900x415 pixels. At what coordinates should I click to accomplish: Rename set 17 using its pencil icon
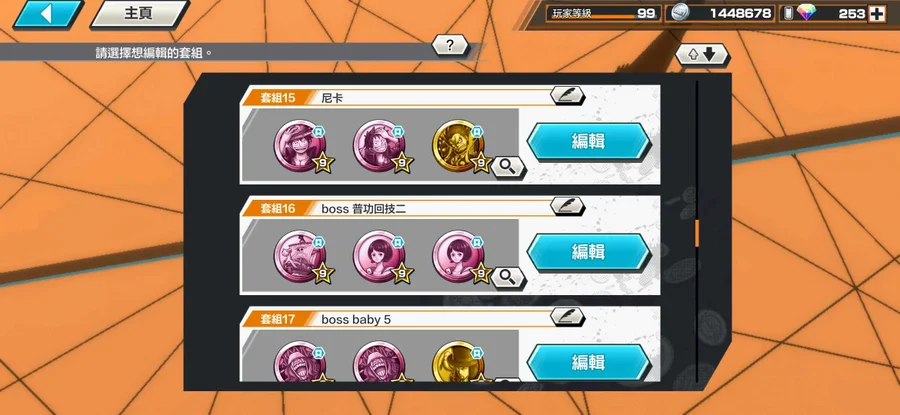coord(567,316)
